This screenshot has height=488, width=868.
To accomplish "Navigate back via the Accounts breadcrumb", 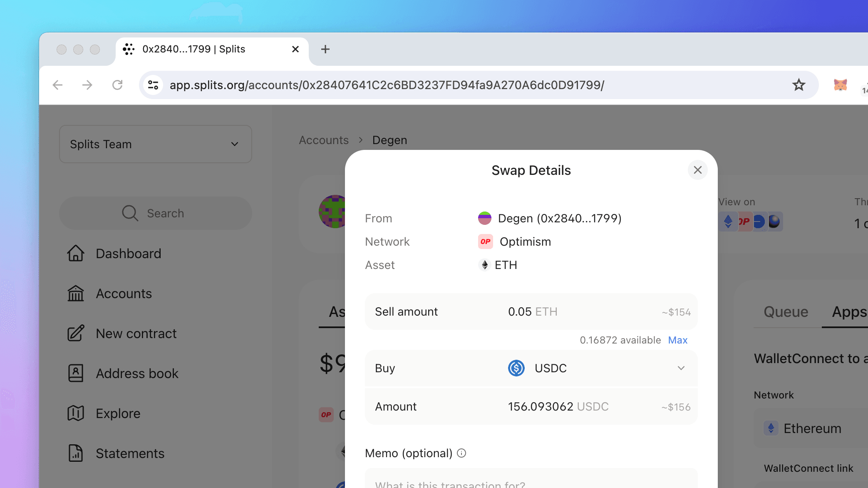I will coord(323,140).
